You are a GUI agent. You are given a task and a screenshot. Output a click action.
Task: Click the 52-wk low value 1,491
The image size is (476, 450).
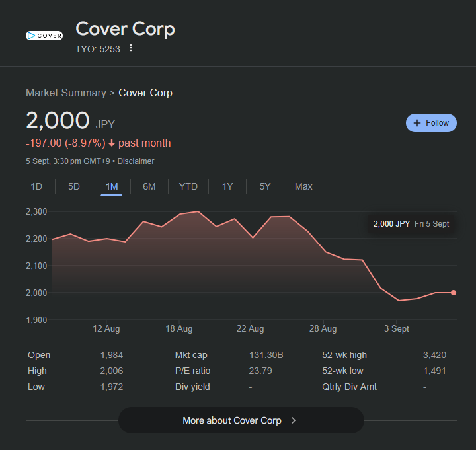pos(435,371)
